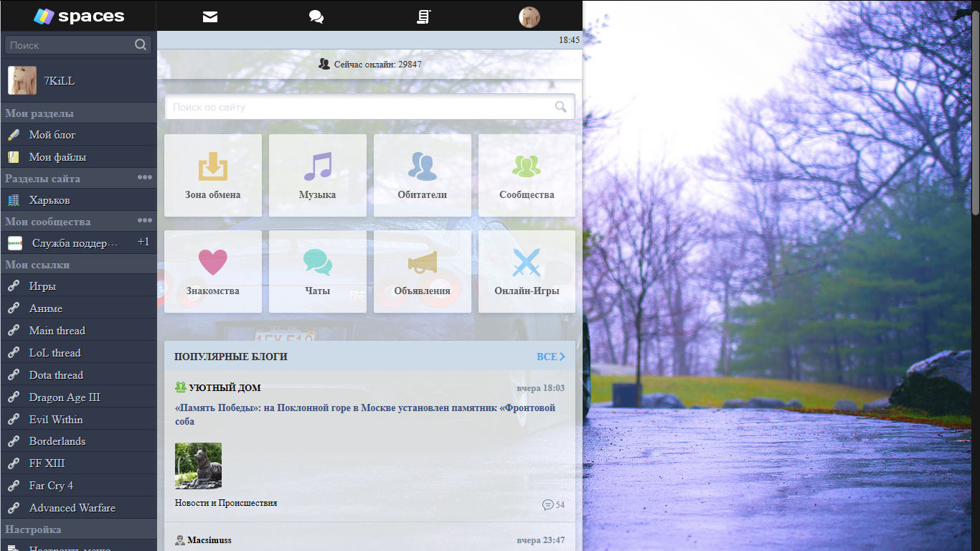Open Новости и Происшествия category
This screenshot has height=551, width=980.
pyautogui.click(x=226, y=503)
